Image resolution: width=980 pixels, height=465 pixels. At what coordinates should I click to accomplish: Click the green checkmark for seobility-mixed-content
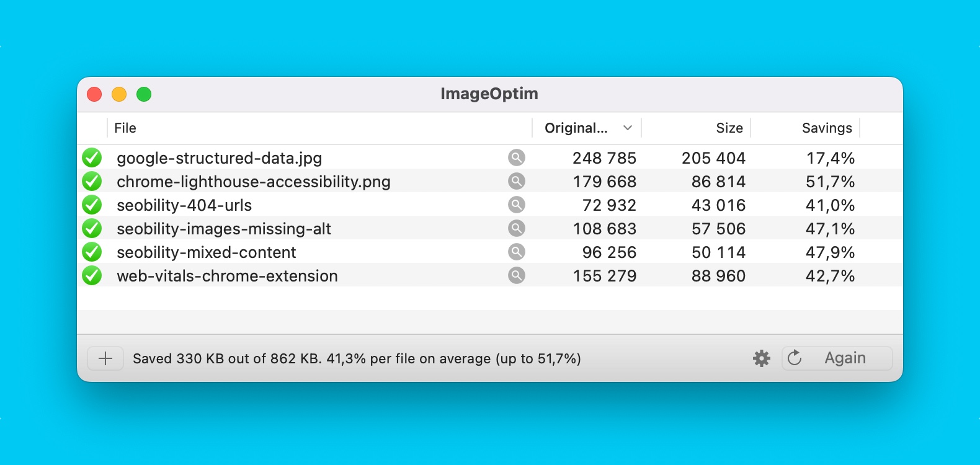pyautogui.click(x=92, y=252)
